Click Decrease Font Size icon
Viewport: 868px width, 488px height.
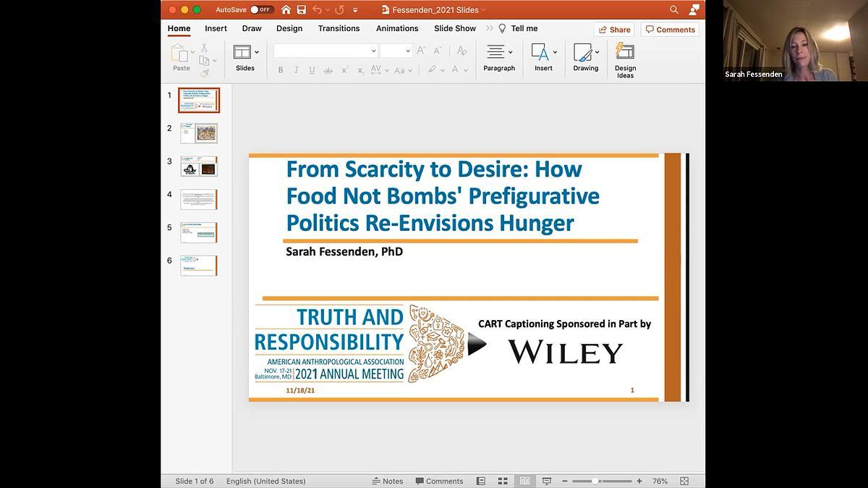click(x=438, y=51)
